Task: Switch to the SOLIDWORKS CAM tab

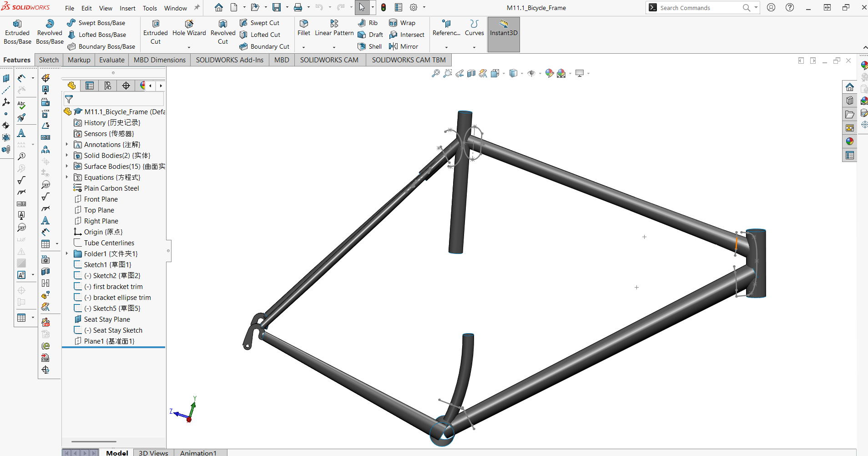Action: click(x=329, y=60)
